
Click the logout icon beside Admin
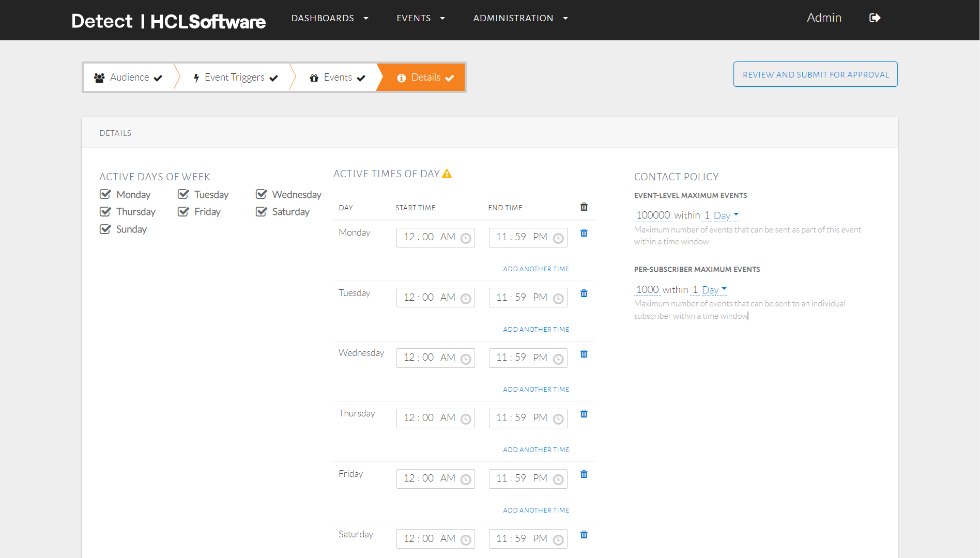click(875, 18)
